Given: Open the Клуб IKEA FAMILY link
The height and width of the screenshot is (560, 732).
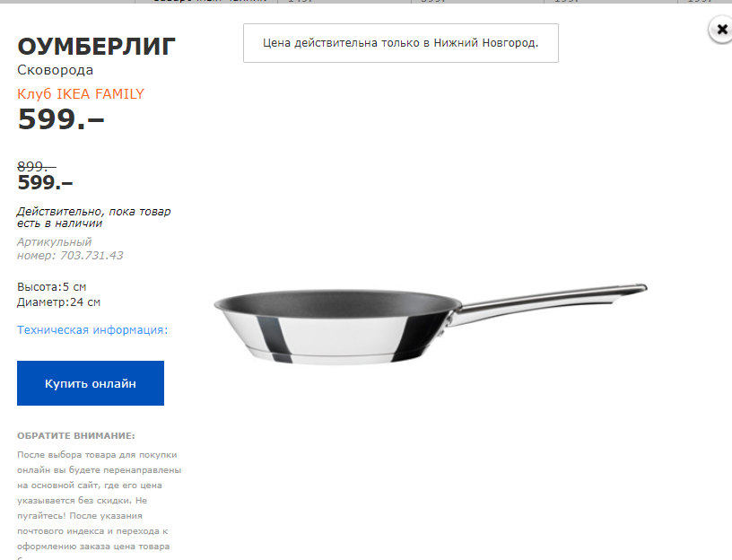Looking at the screenshot, I should [81, 94].
